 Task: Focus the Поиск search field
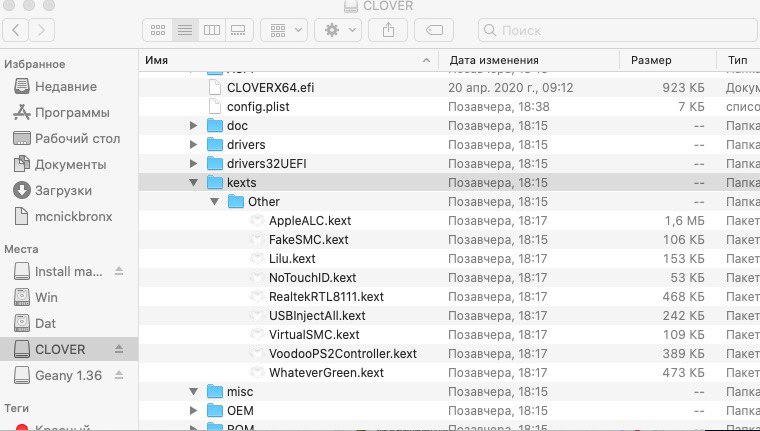618,30
